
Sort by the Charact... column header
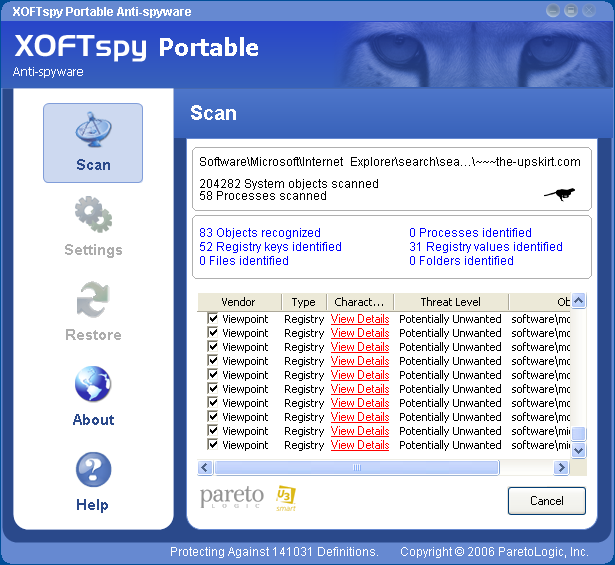[360, 302]
